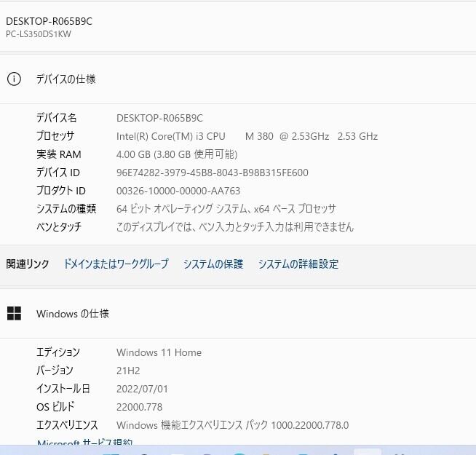Screen dimensions: 476x455
Task: Select the OS ビルド 22000.778 value
Action: point(139,407)
